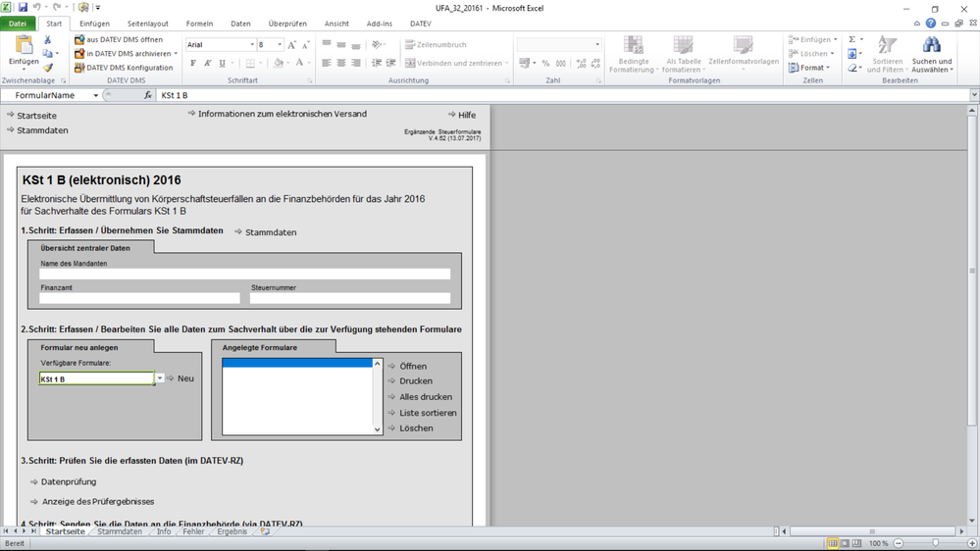Open the Einfügen ribbon tab

tap(94, 24)
